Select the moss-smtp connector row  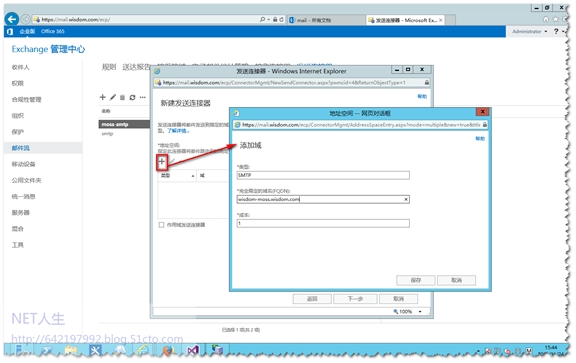pos(124,125)
